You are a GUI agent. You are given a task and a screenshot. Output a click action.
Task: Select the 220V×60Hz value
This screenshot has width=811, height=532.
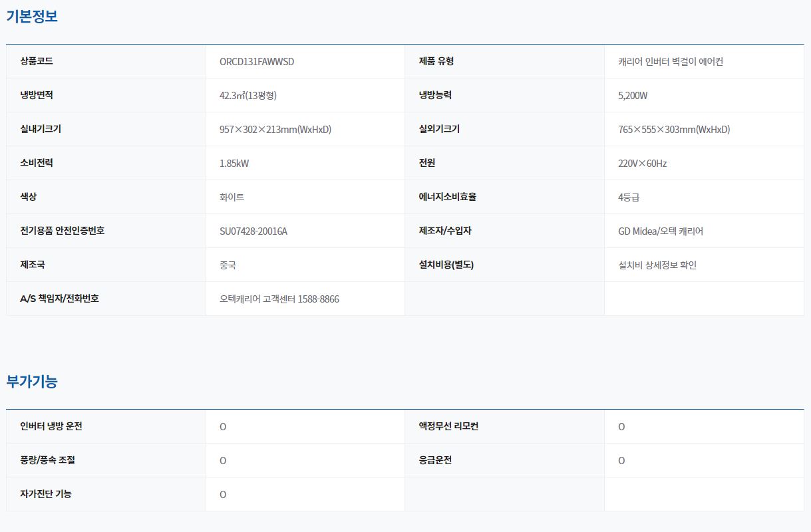tap(643, 164)
